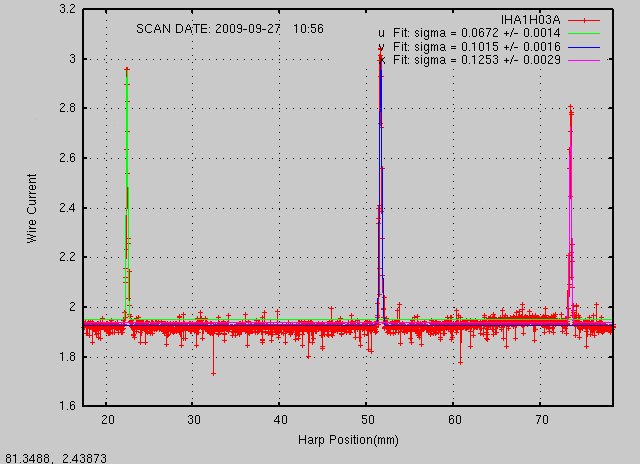Click the red IHA1H03A legend line sample
Viewport: 640px width, 464px height.
click(584, 20)
